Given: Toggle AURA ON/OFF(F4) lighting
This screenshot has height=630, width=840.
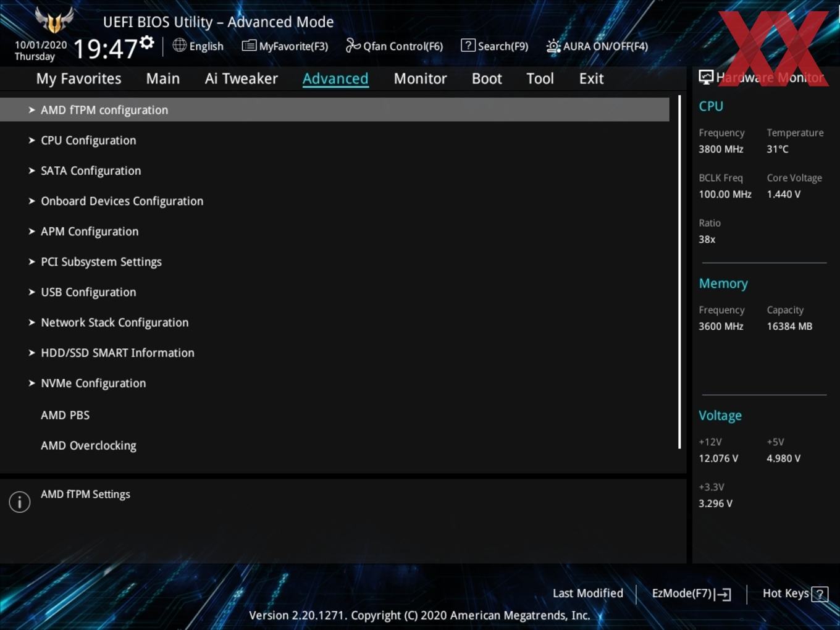Looking at the screenshot, I should pos(597,46).
